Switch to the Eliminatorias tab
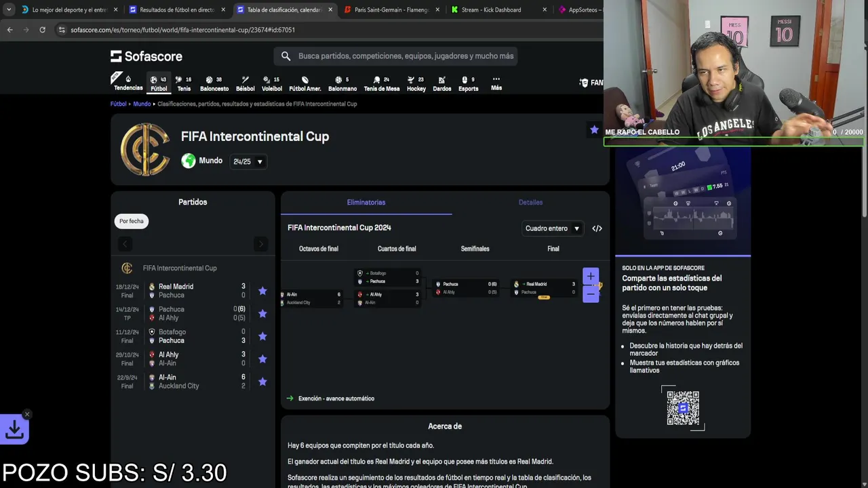868x488 pixels. (366, 203)
